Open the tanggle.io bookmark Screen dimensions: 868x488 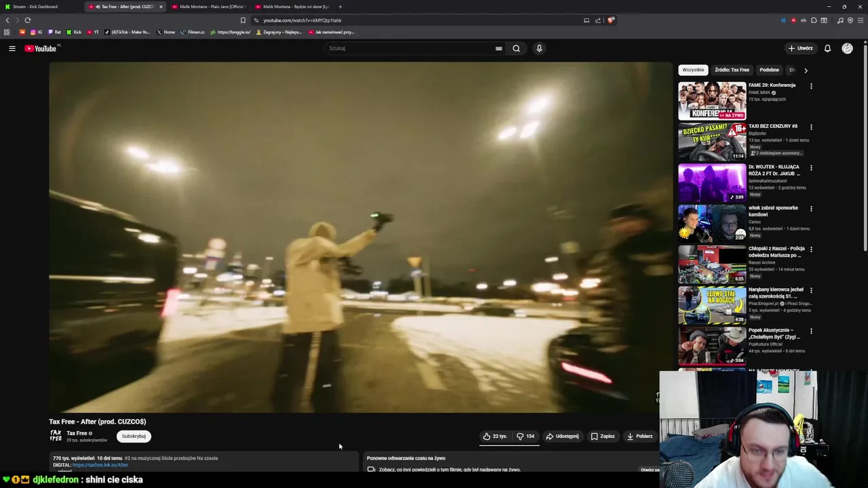(x=230, y=32)
